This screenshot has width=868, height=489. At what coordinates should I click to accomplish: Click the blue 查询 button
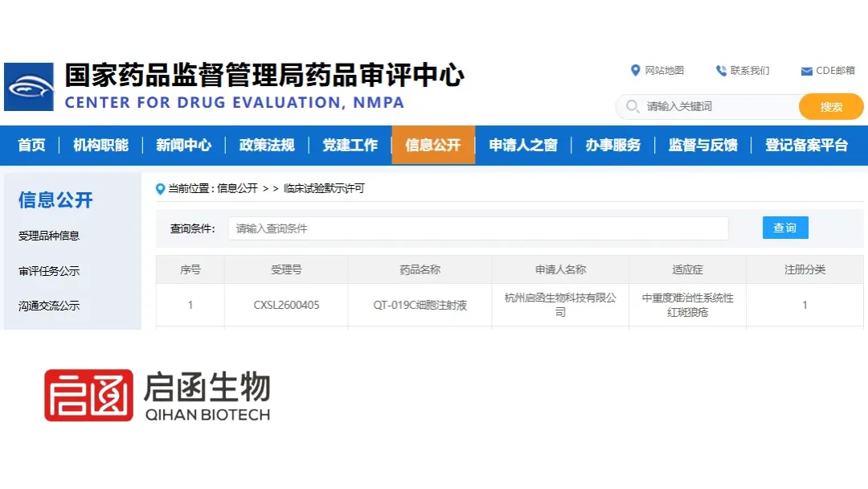tap(785, 228)
